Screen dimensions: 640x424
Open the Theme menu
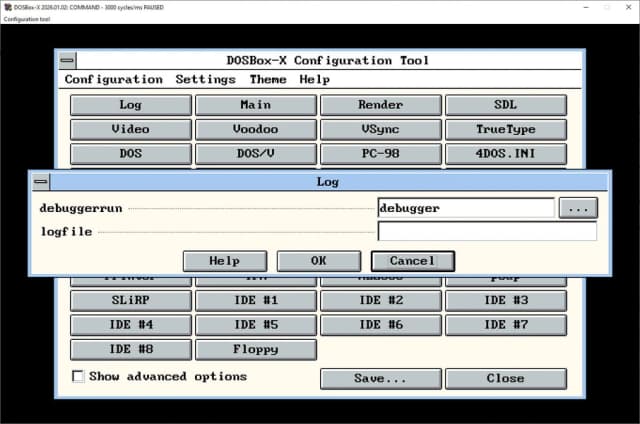[x=268, y=79]
